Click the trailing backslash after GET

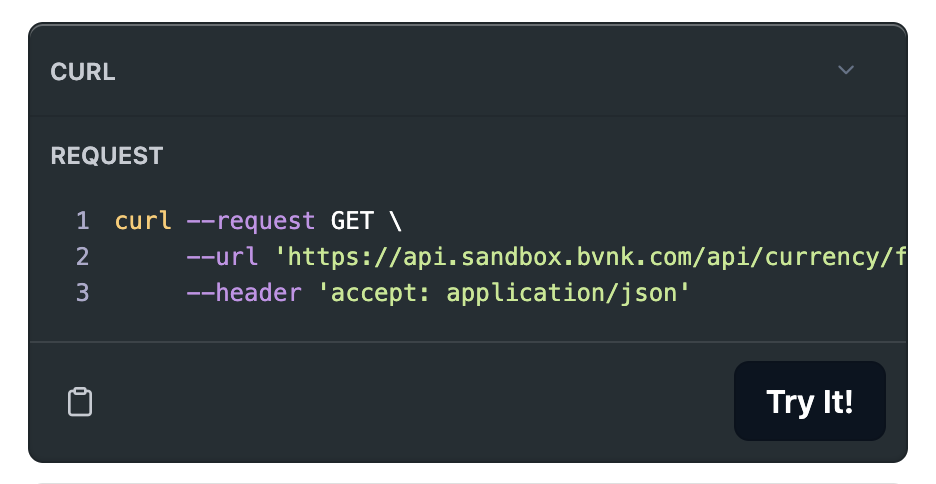click(x=394, y=220)
